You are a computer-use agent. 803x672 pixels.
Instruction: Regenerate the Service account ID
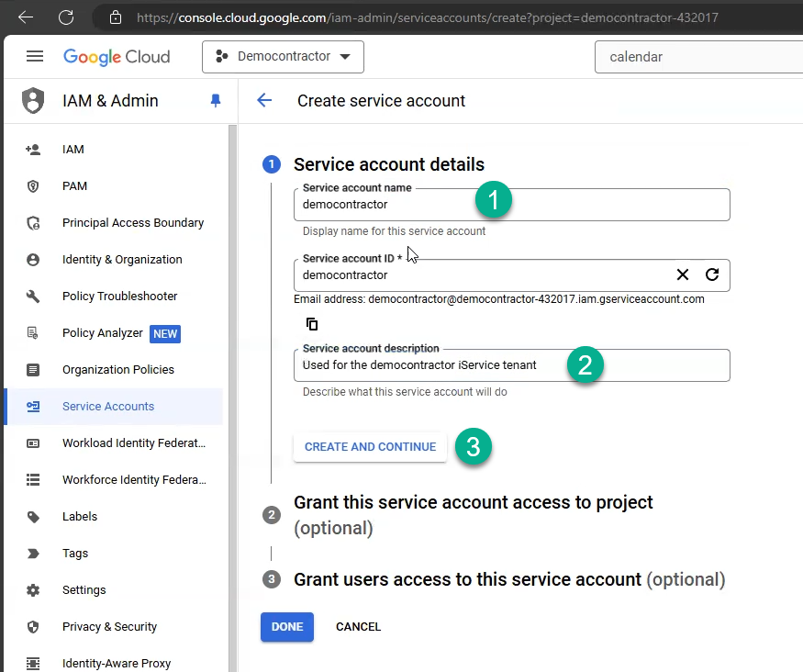click(712, 275)
